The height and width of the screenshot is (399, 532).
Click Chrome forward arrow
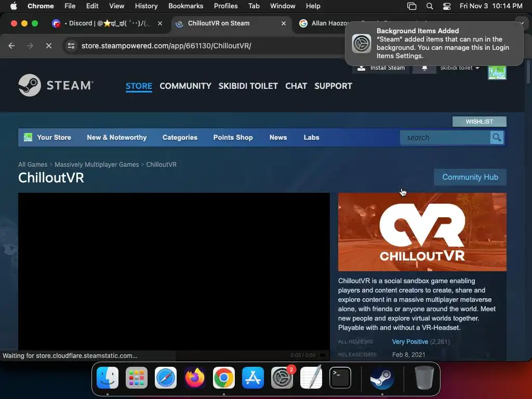tap(30, 46)
